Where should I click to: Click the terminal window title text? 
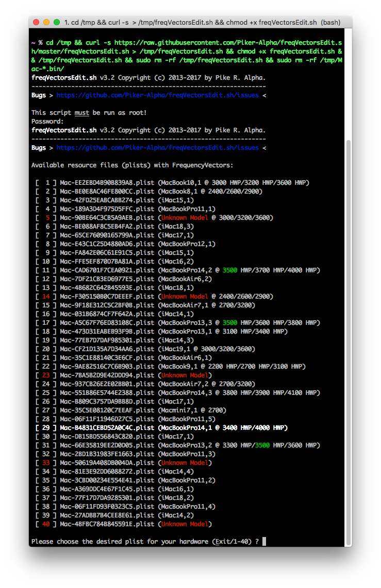click(x=202, y=23)
